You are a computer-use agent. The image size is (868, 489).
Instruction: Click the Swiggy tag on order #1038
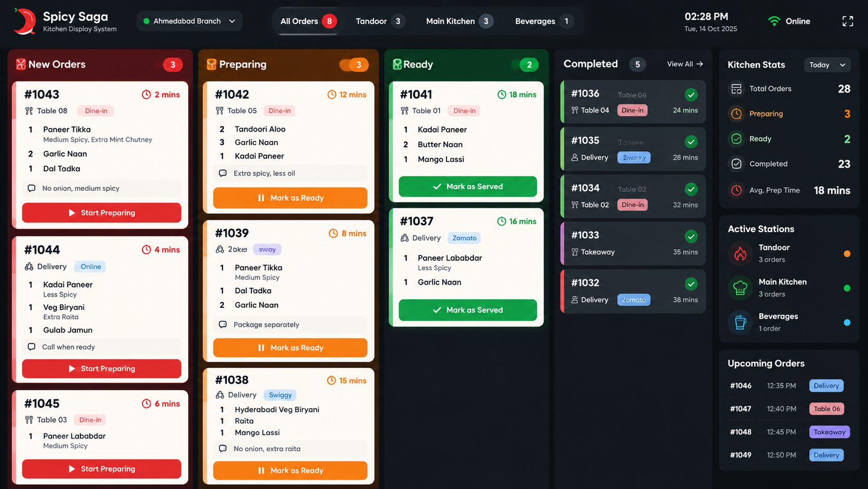[280, 395]
